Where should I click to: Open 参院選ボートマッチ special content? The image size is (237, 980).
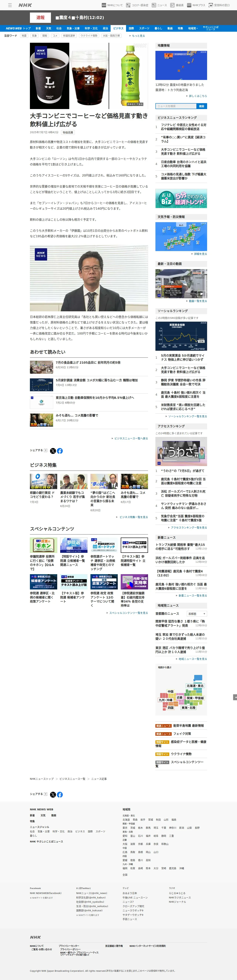[104, 545]
